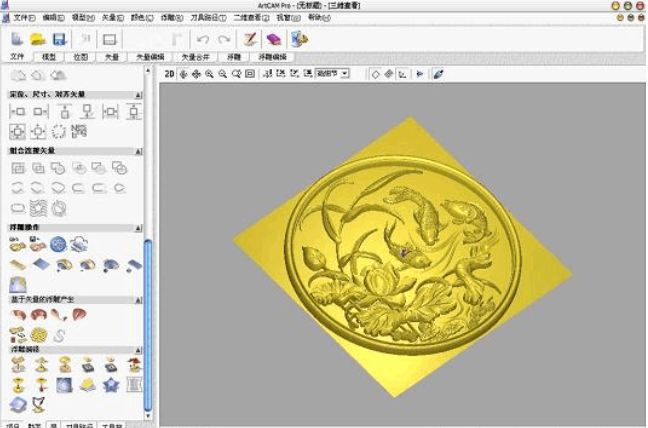Click the round gold texture relief icon
The width and height of the screenshot is (648, 428).
(x=39, y=335)
